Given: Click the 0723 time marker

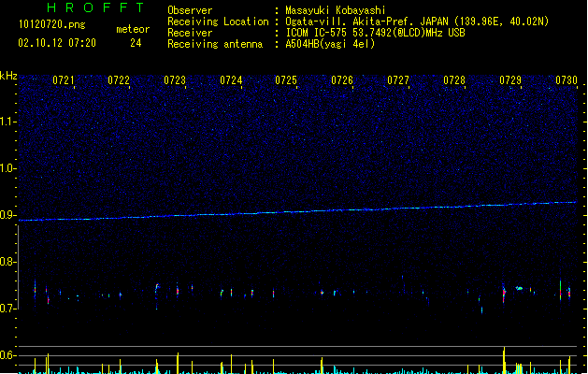Looking at the screenshot, I should [x=175, y=80].
